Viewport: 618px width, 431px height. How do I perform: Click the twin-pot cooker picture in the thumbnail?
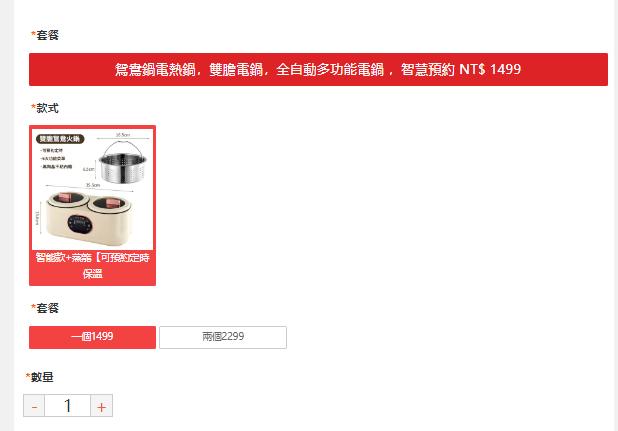(90, 216)
